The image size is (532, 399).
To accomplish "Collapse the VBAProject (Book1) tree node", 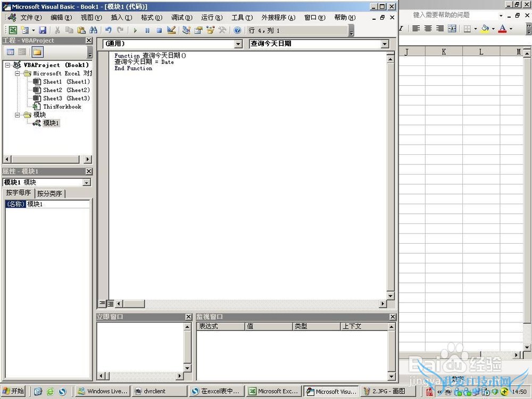I will point(7,65).
